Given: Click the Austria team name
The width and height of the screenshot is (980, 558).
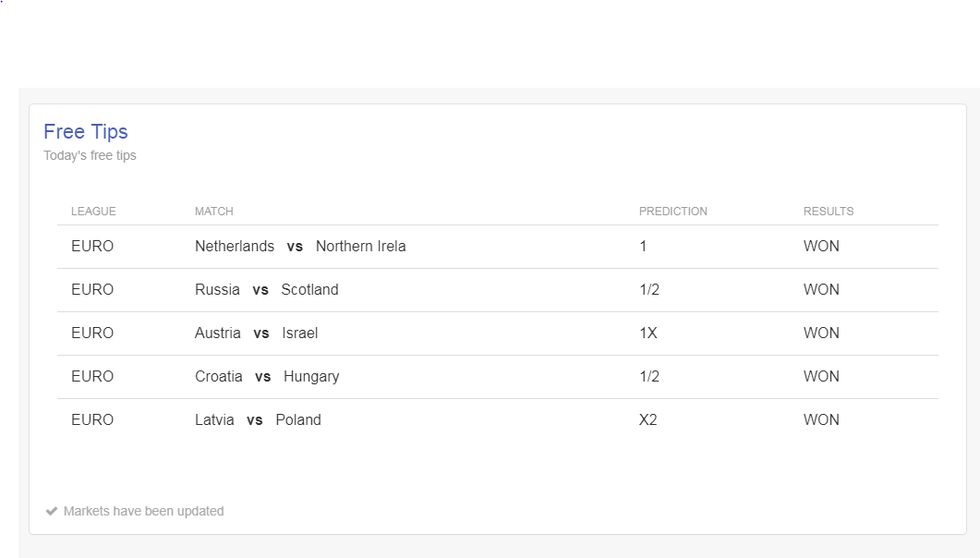Looking at the screenshot, I should pyautogui.click(x=217, y=334).
